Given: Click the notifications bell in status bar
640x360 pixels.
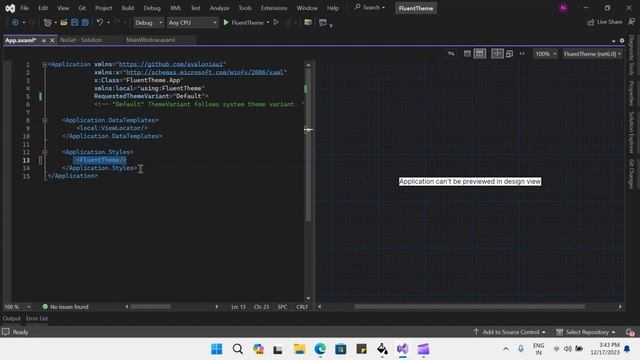Looking at the screenshot, I should (630, 332).
